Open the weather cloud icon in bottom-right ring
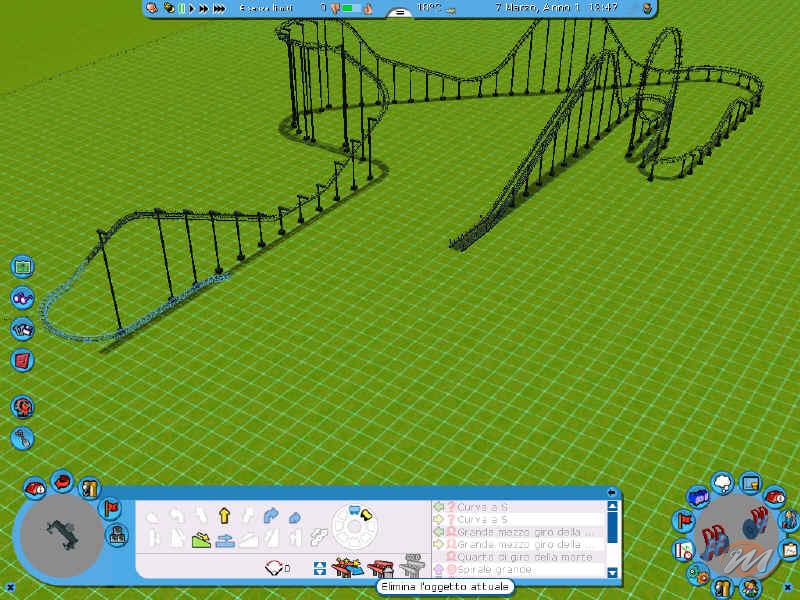The height and width of the screenshot is (600, 800). click(x=722, y=482)
